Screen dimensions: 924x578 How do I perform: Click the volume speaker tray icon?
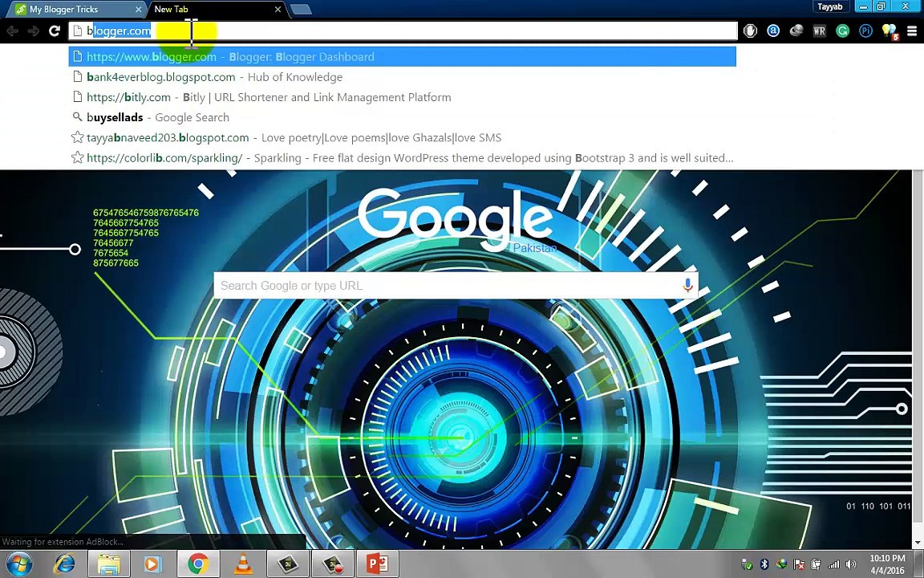[x=850, y=564]
